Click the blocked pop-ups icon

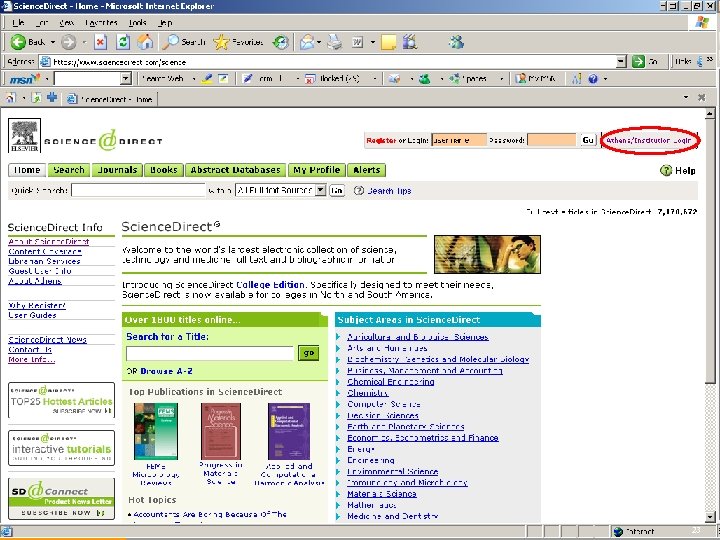tap(310, 79)
